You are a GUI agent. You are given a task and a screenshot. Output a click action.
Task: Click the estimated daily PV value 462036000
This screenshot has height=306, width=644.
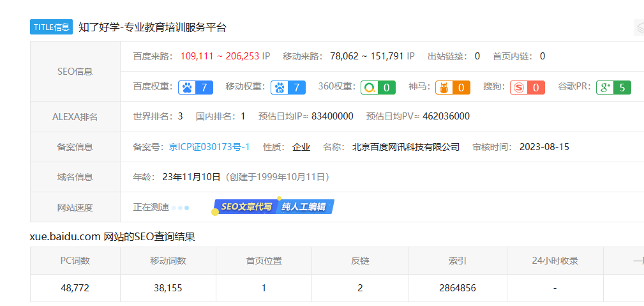[446, 116]
